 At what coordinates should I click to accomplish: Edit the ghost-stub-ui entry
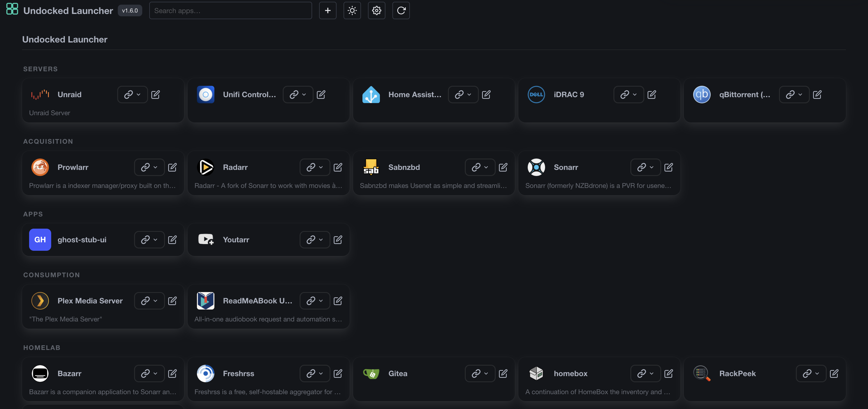(172, 239)
